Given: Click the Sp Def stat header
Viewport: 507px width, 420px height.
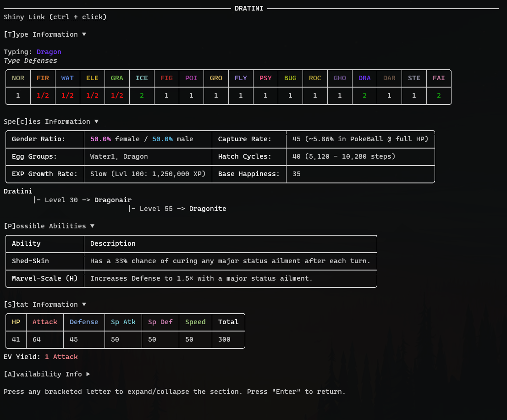Looking at the screenshot, I should 160,322.
